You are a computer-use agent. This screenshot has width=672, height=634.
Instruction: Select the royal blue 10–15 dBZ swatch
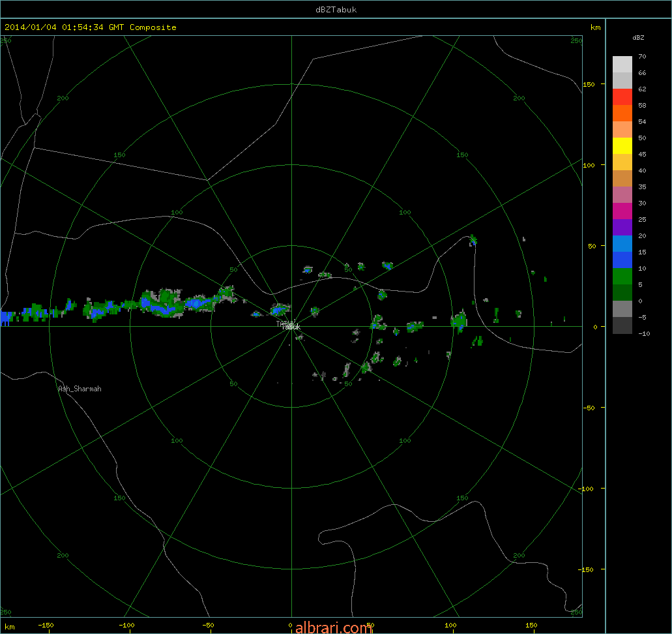(622, 260)
